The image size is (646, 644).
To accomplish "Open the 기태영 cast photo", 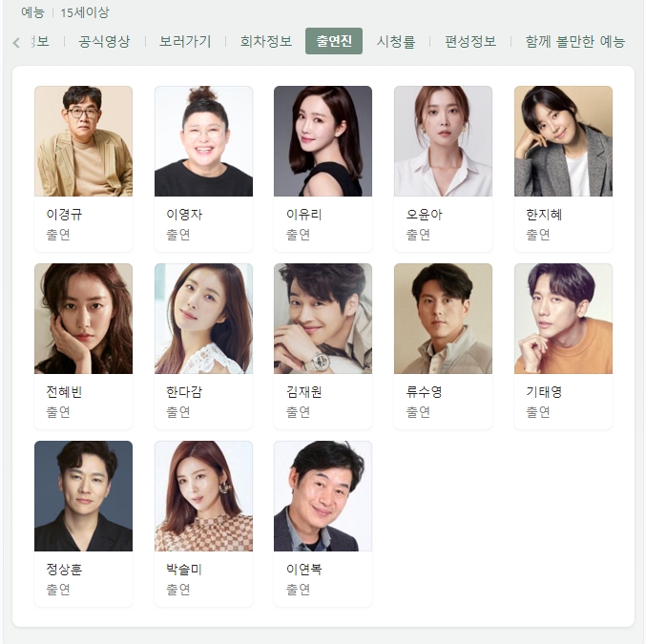I will pos(563,319).
